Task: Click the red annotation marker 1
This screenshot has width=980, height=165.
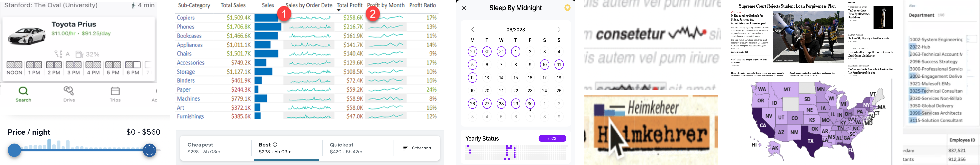Action: click(284, 14)
